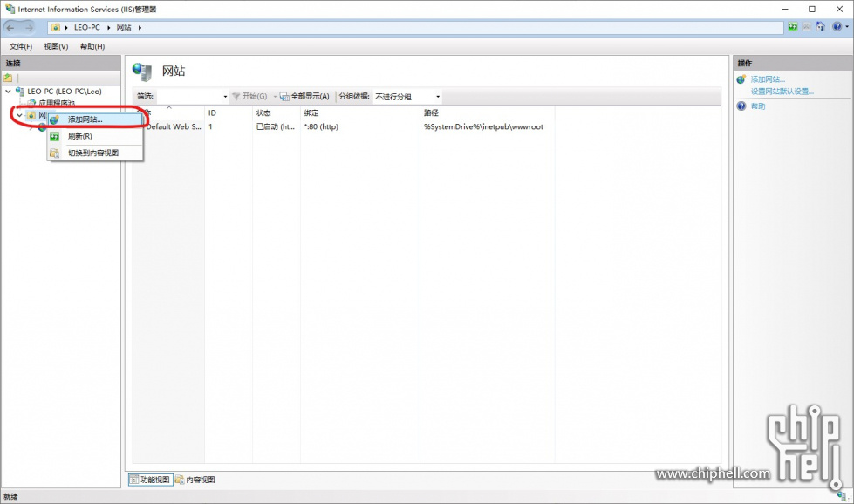Click the green refresh icon in address bar

tap(792, 27)
